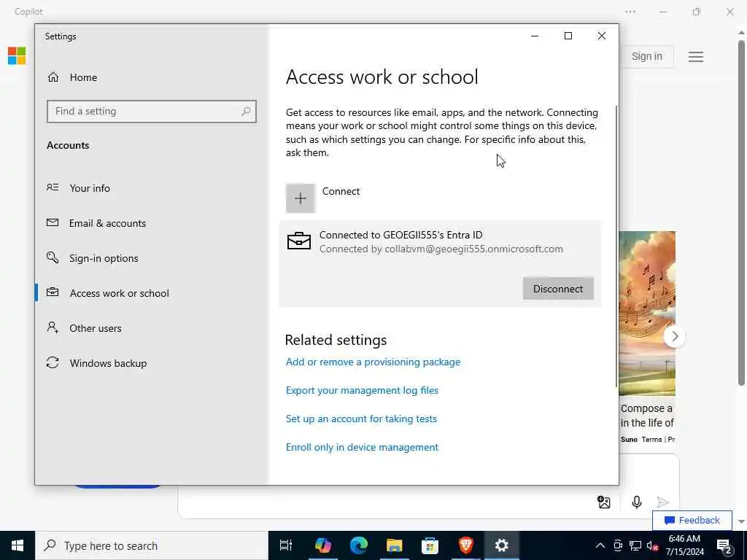Select the connected Entra ID briefcase icon
Screen dimensions: 747x560
[298, 241]
